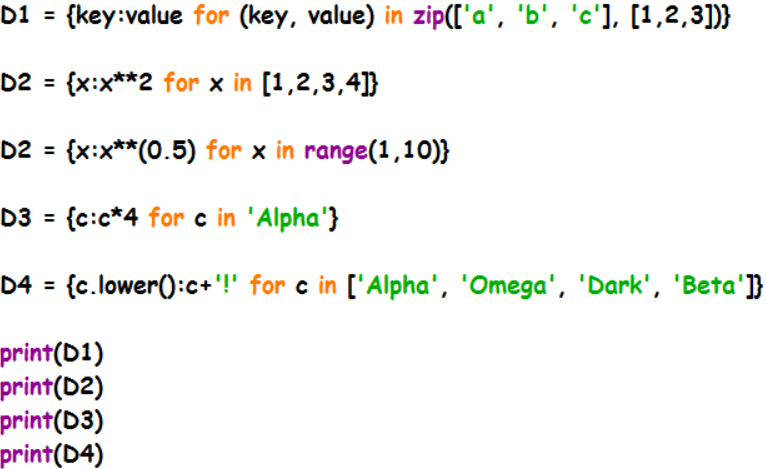766x469 pixels.
Task: Click the 'Alpha' string in D3 line
Action: (288, 218)
